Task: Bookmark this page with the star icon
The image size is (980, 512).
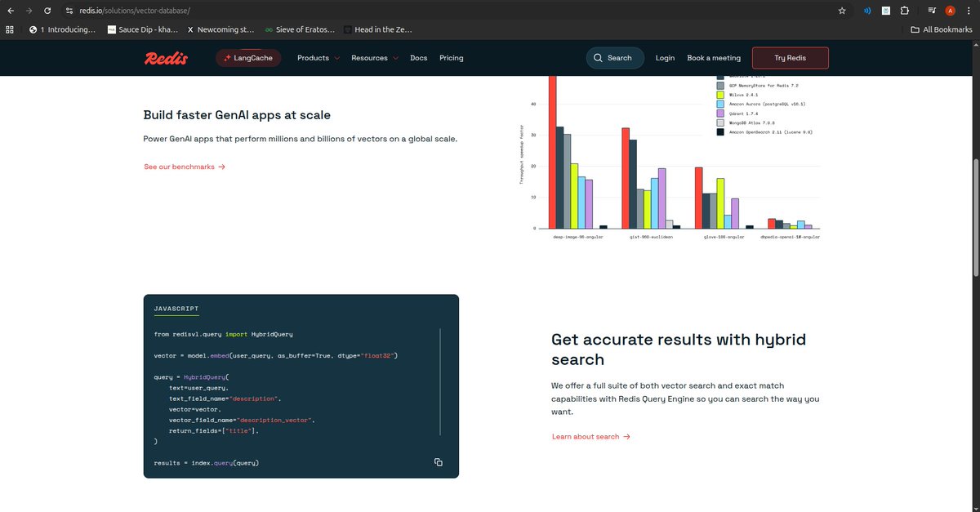Action: [x=842, y=11]
